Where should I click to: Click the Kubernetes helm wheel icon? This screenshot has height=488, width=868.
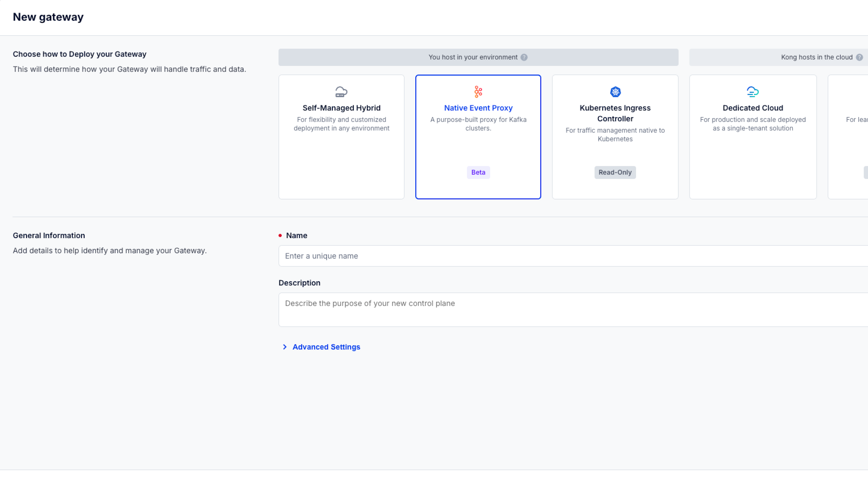pyautogui.click(x=615, y=91)
